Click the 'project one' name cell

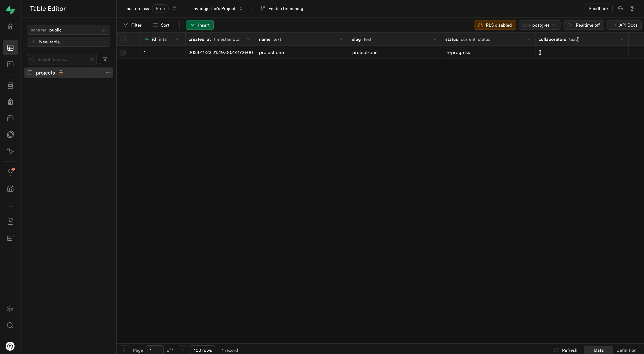tap(302, 53)
